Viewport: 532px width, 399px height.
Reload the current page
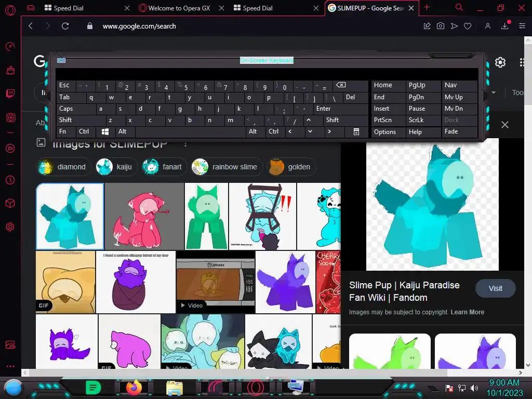tap(65, 26)
